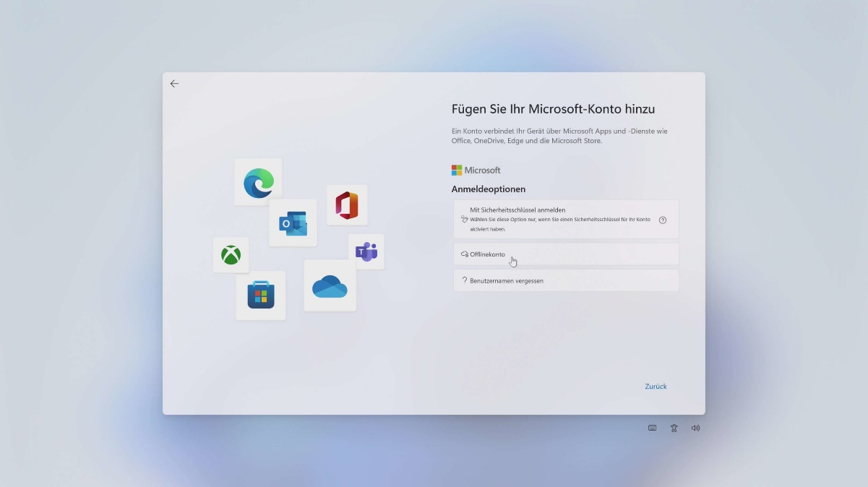Click the description text about Microsoft Apps
This screenshot has height=487, width=868.
pos(559,136)
